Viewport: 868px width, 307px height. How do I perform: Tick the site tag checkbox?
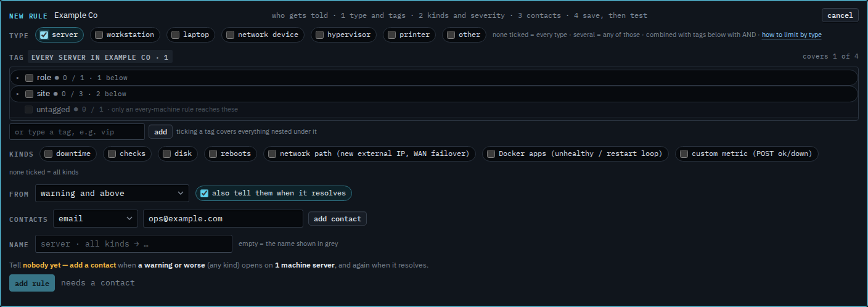click(x=29, y=94)
